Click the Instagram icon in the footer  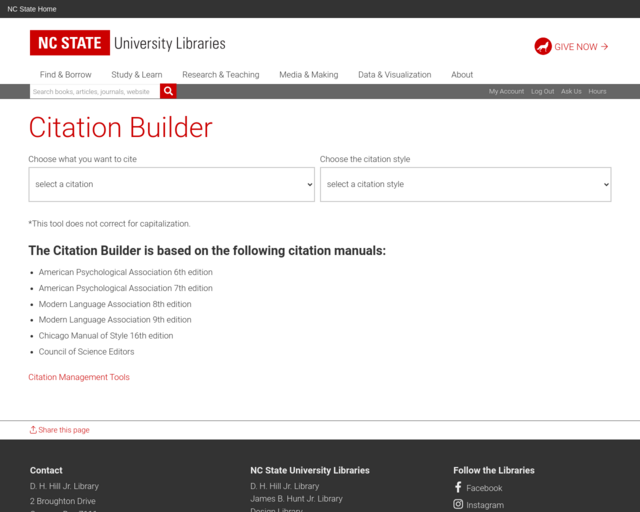point(458,504)
